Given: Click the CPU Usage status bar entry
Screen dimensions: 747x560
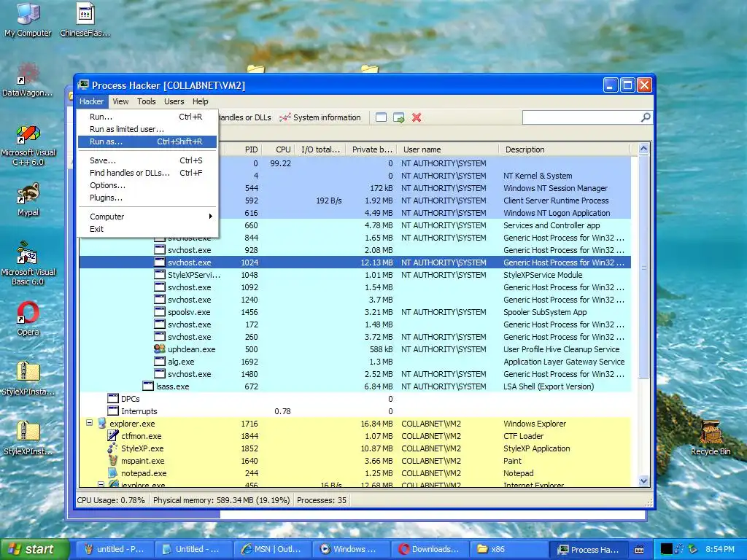Looking at the screenshot, I should click(x=111, y=500).
